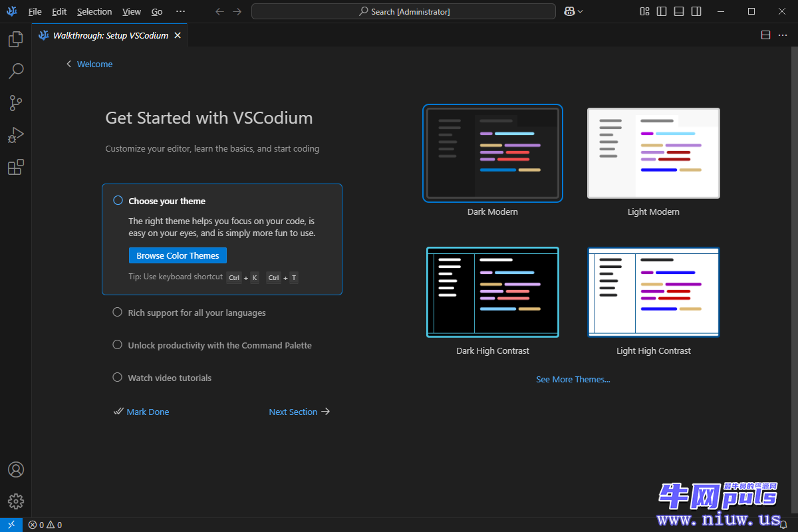Viewport: 798px width, 532px height.
Task: Close the Walkthrough: Setup VSCodium tab
Action: [x=178, y=35]
